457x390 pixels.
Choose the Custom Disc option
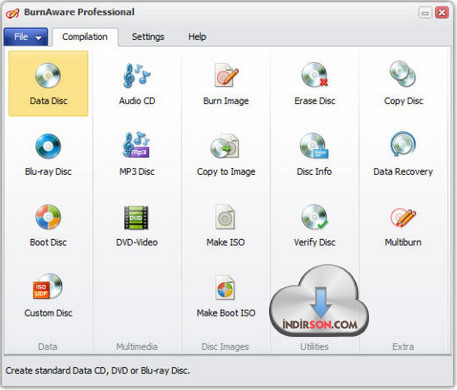pos(48,296)
